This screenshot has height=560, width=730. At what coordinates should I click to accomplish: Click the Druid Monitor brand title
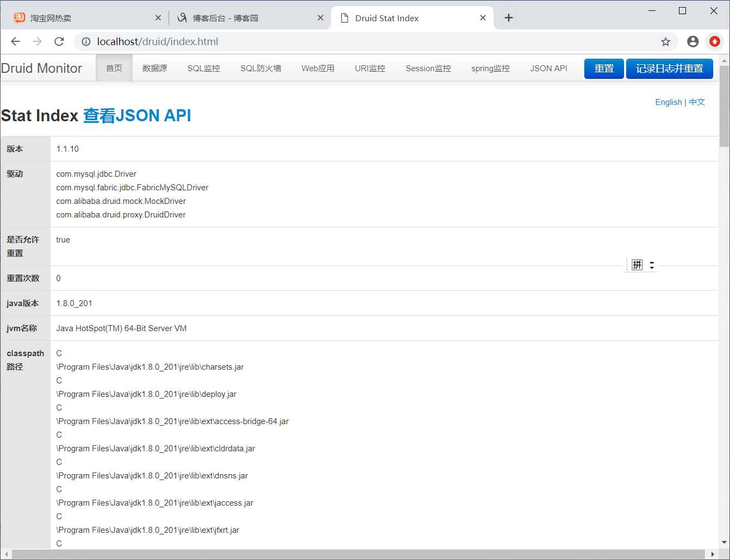coord(41,68)
